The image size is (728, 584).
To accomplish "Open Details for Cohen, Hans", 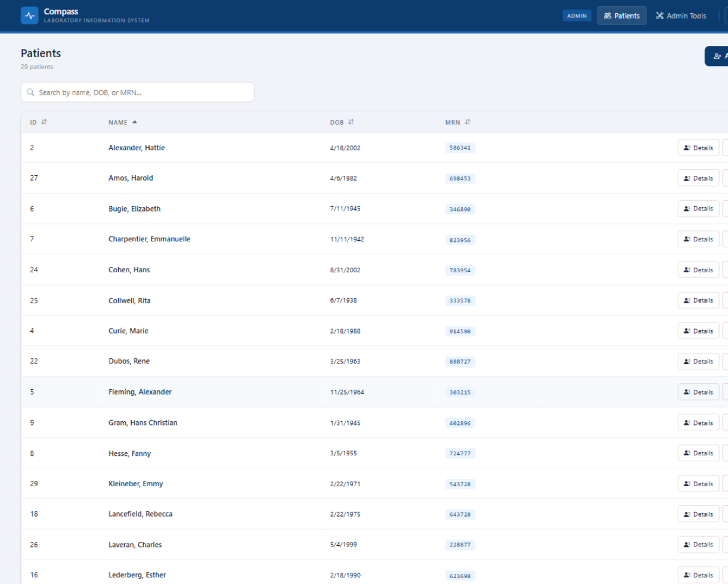I will pyautogui.click(x=698, y=270).
